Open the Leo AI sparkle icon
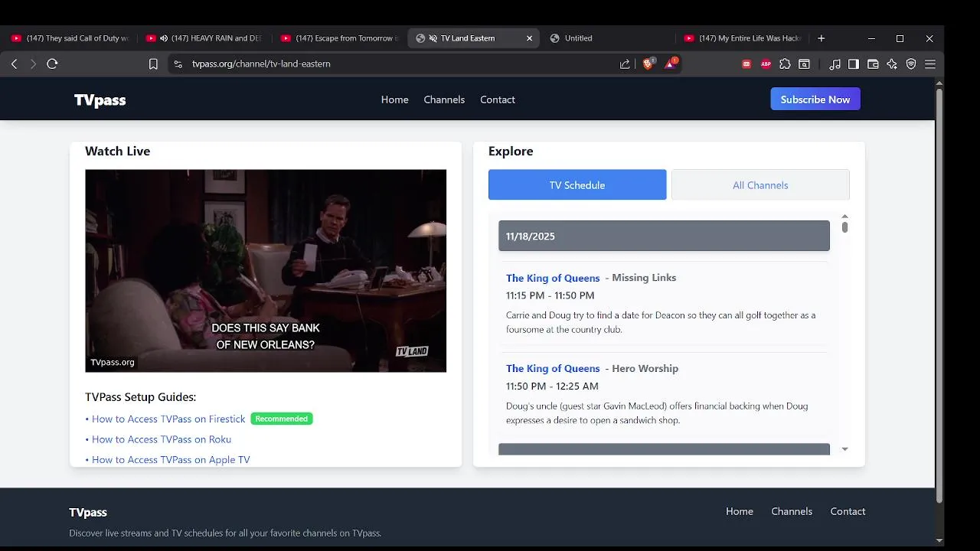Viewport: 980px width, 551px height. click(x=892, y=64)
